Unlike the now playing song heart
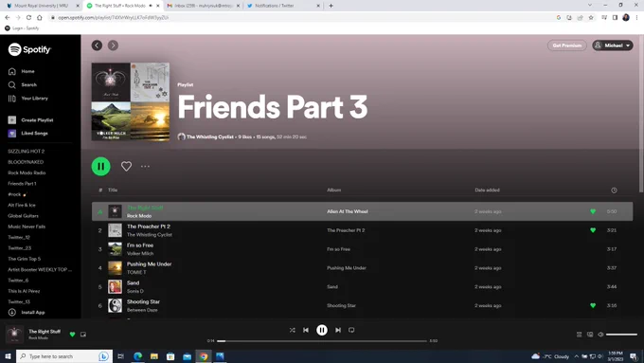644x363 pixels. (72, 335)
